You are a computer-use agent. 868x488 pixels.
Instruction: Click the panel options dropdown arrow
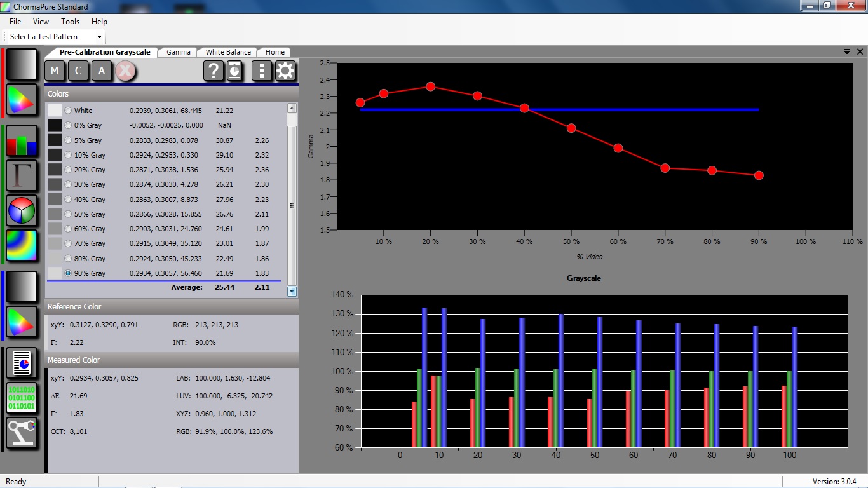click(x=847, y=51)
